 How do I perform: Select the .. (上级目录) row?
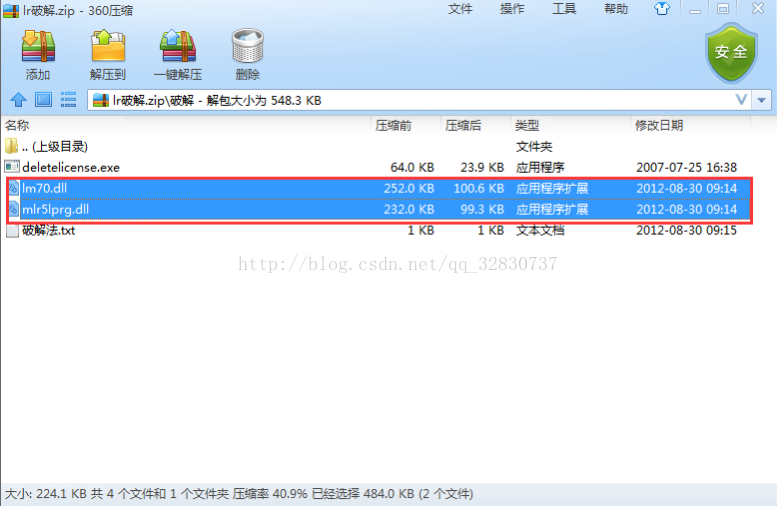click(x=377, y=146)
